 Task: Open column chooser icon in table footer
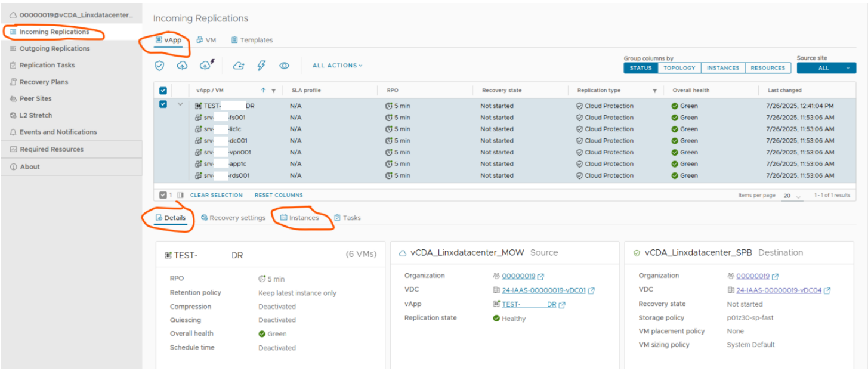(180, 195)
